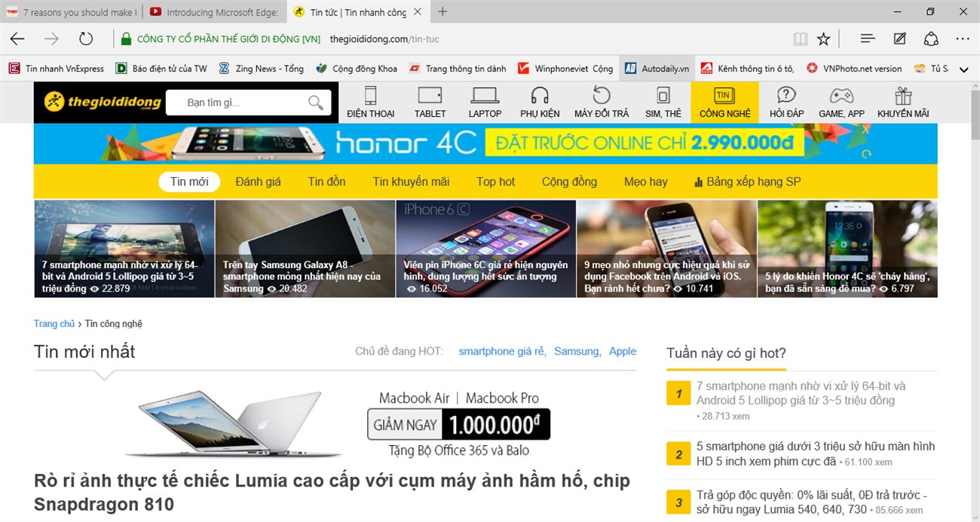Open PHỤ KIỆN headphones category

[x=540, y=102]
